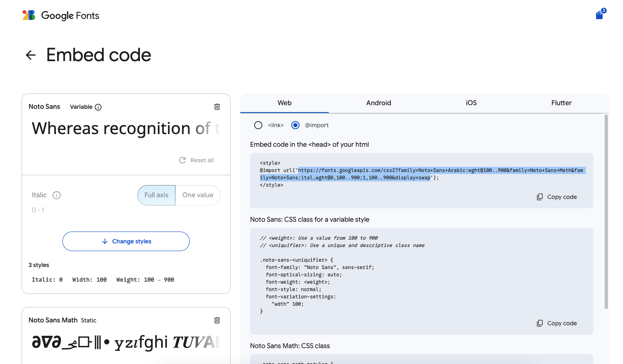The width and height of the screenshot is (623, 364).
Task: Copy code for the @import style block
Action: 557,197
